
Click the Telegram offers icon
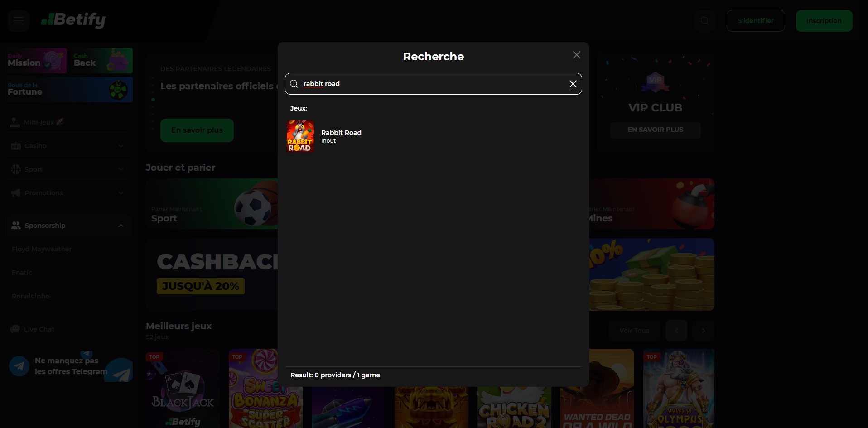click(19, 366)
